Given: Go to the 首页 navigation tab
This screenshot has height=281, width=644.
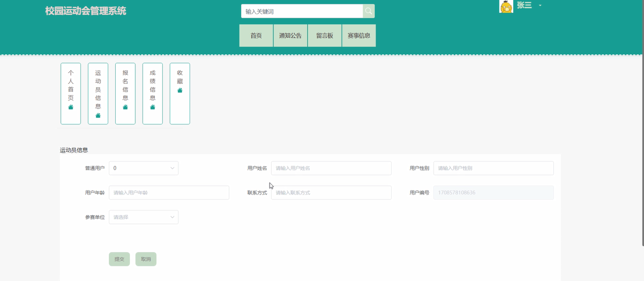Looking at the screenshot, I should [x=256, y=36].
